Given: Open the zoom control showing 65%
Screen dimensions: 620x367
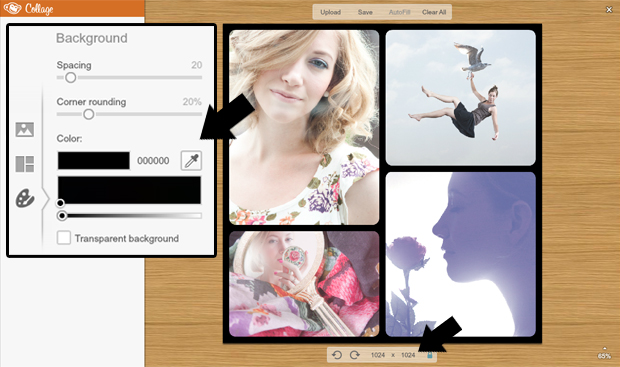Looking at the screenshot, I should tap(604, 354).
